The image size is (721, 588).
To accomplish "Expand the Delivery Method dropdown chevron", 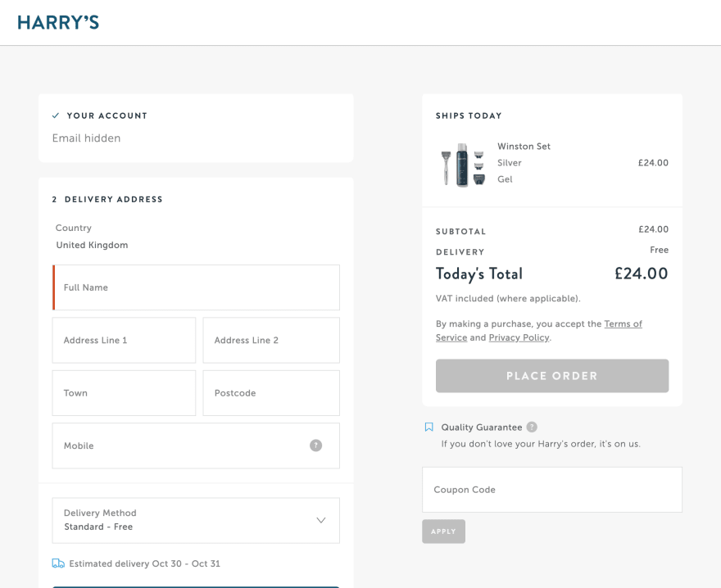I will (x=321, y=520).
